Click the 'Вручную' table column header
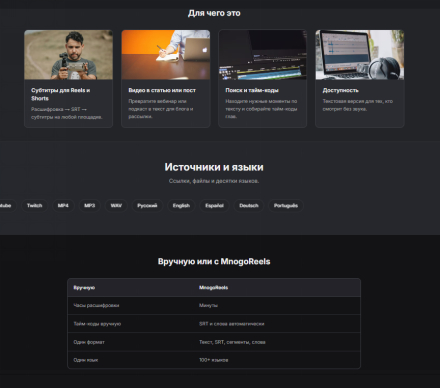Image resolution: width=440 pixels, height=388 pixels. click(84, 288)
